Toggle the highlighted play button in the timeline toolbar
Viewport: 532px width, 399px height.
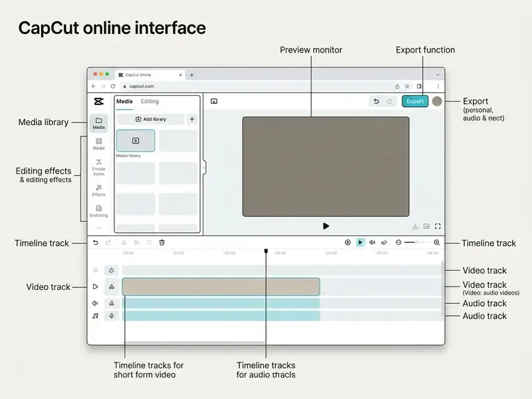360,242
